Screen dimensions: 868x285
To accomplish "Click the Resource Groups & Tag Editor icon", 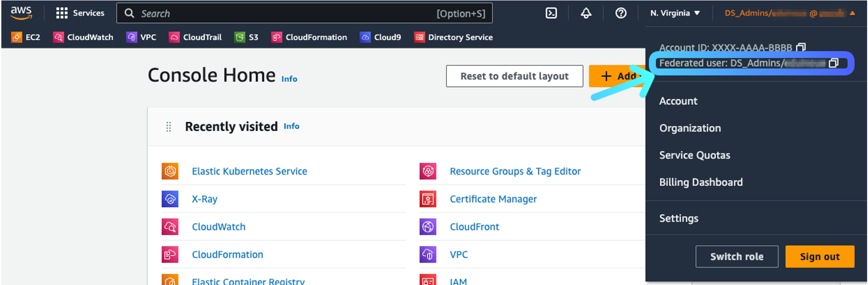I will [x=428, y=171].
